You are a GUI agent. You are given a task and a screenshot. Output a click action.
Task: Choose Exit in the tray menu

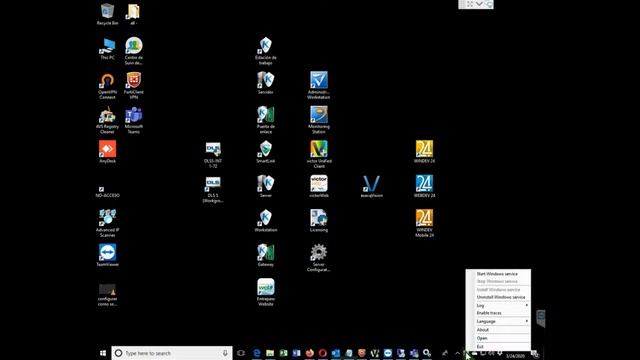coord(480,347)
